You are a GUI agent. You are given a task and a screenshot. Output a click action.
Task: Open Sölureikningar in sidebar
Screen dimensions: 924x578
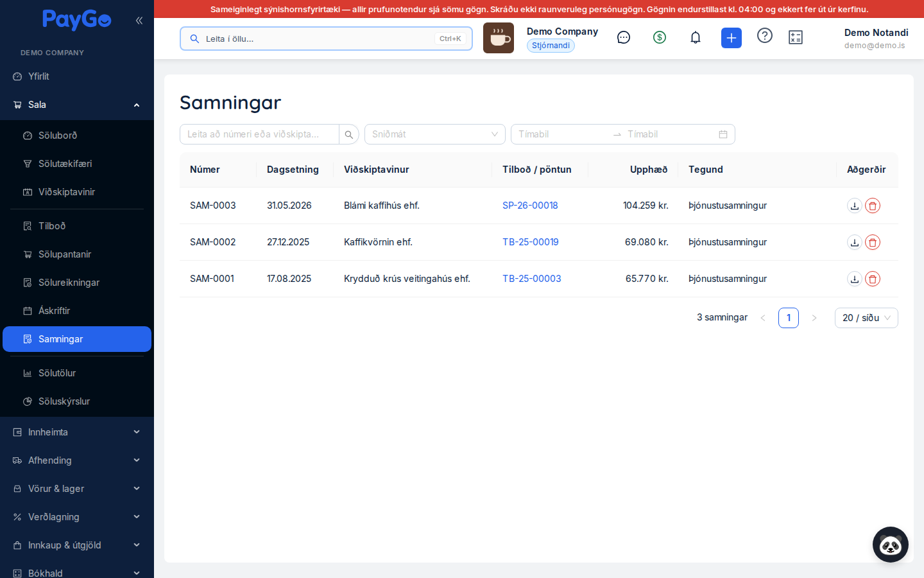tap(77, 283)
